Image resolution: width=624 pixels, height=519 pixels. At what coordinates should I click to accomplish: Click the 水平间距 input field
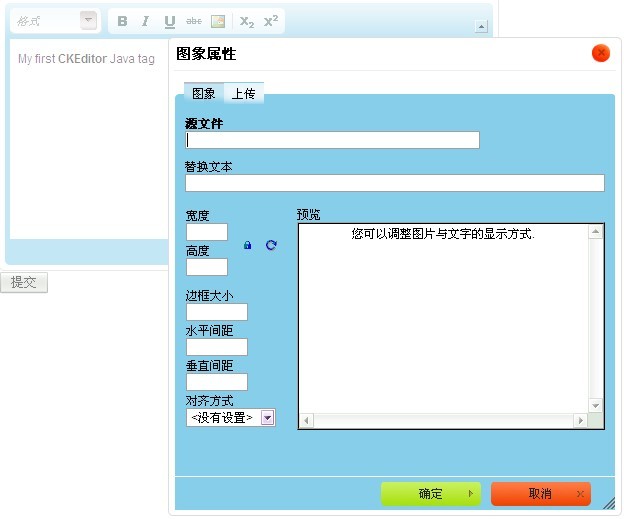point(217,347)
